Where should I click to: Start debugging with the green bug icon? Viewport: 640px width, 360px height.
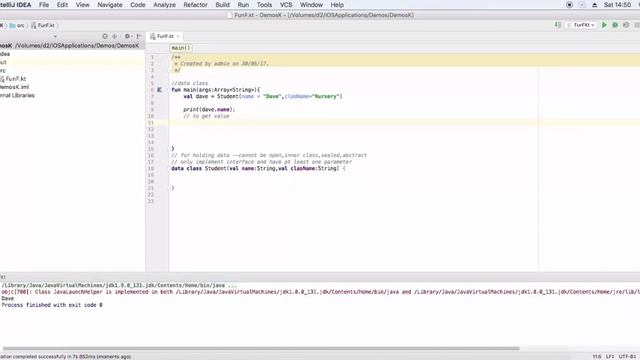click(615, 25)
